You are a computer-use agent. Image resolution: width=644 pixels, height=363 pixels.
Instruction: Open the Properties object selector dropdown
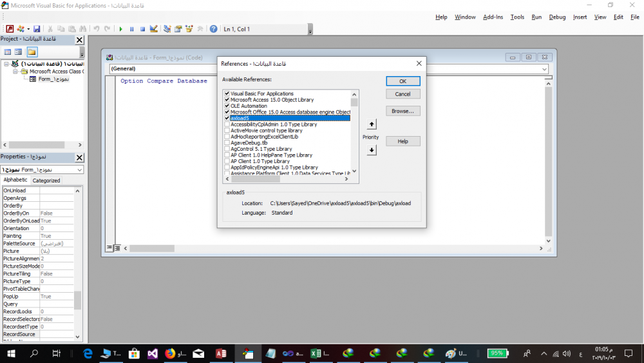coord(79,170)
